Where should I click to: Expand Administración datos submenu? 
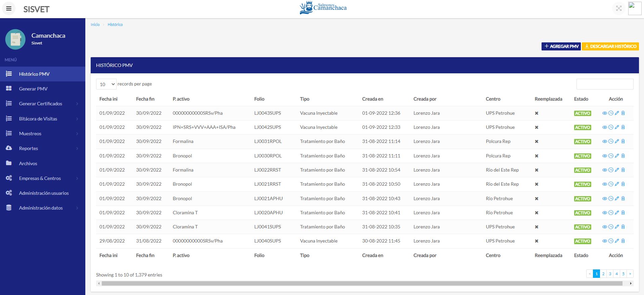click(43, 208)
